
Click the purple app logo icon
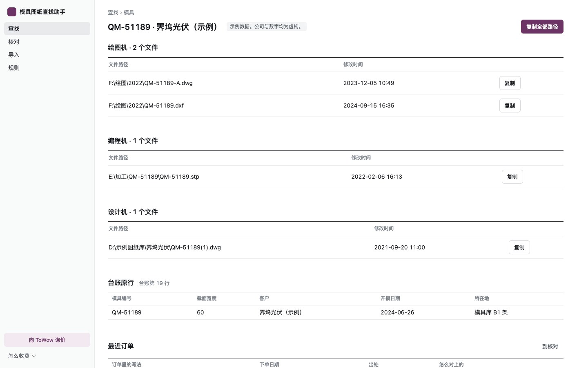(12, 12)
